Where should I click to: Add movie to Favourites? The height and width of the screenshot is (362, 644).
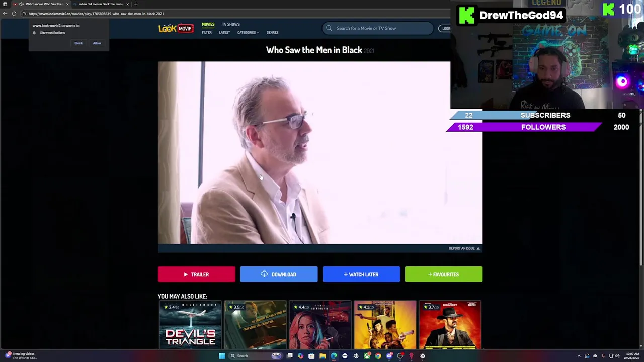443,274
